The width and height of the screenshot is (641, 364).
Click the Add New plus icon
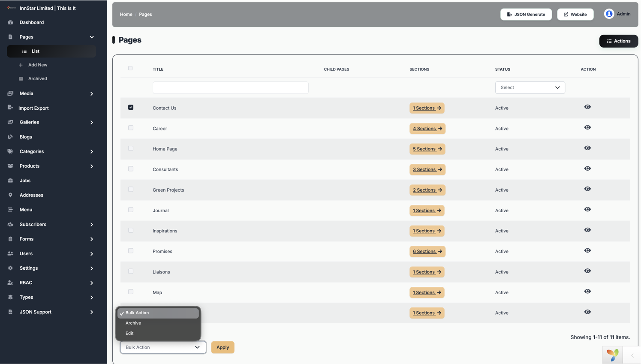[21, 65]
